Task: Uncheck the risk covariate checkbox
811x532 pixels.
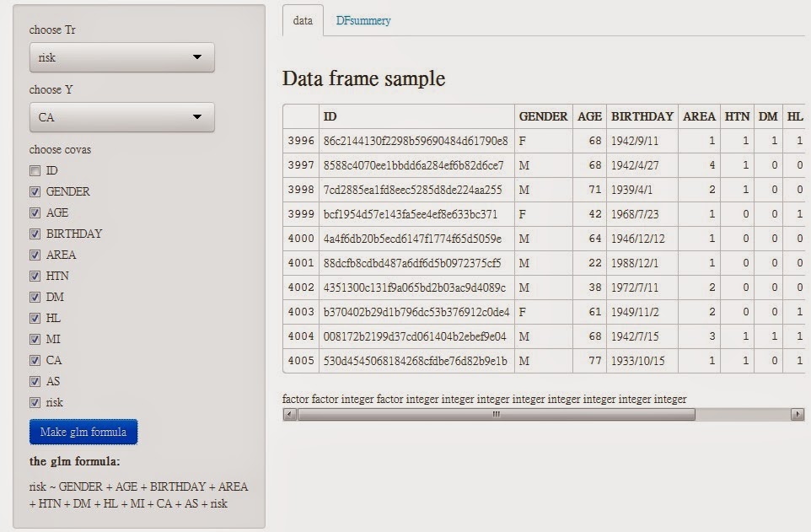Action: (x=35, y=402)
